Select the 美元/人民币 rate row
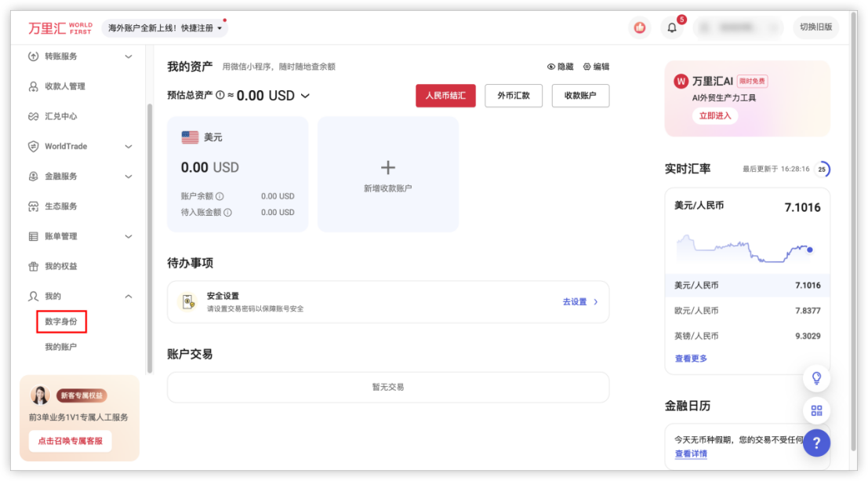This screenshot has width=868, height=481. coord(747,286)
